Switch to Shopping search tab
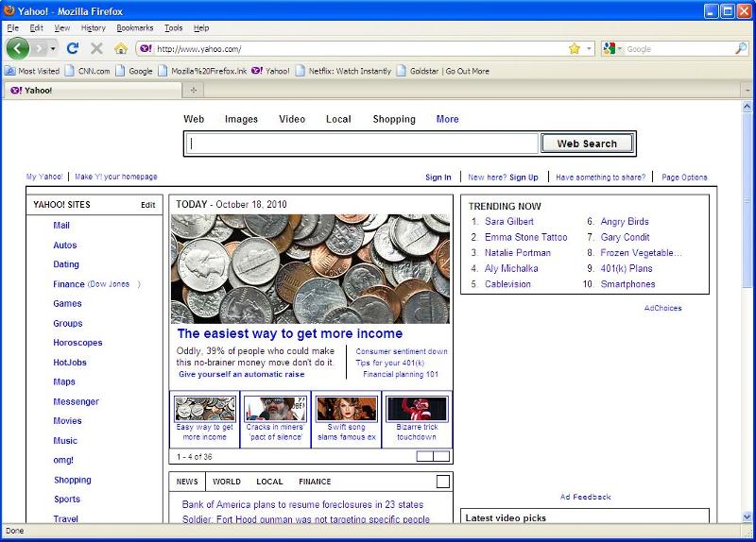Viewport: 756px width, 542px height. click(394, 119)
